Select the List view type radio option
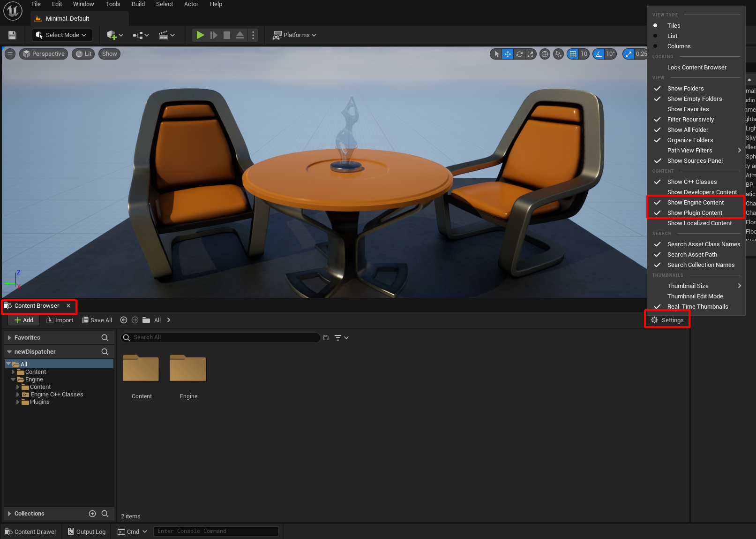This screenshot has width=756, height=539. [672, 36]
